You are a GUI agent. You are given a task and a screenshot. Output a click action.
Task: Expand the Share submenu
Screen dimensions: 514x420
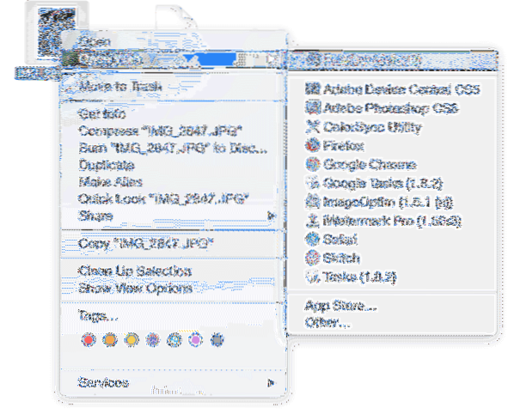(271, 216)
